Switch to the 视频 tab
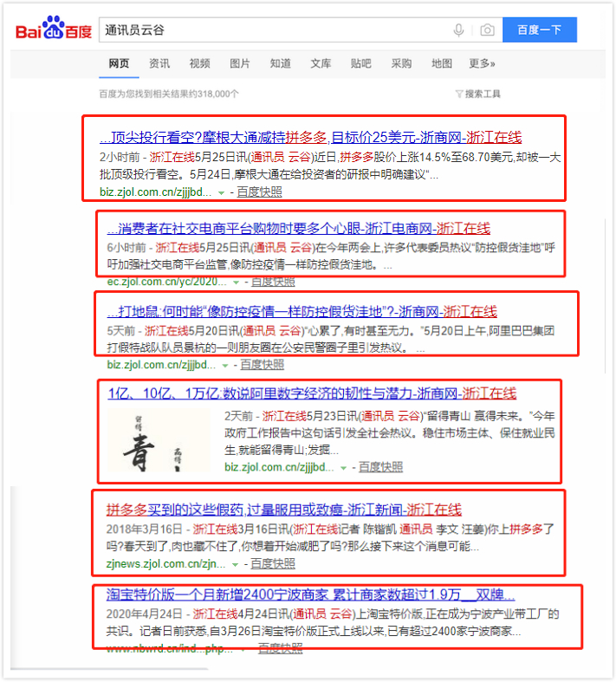616x682 pixels. pyautogui.click(x=199, y=63)
